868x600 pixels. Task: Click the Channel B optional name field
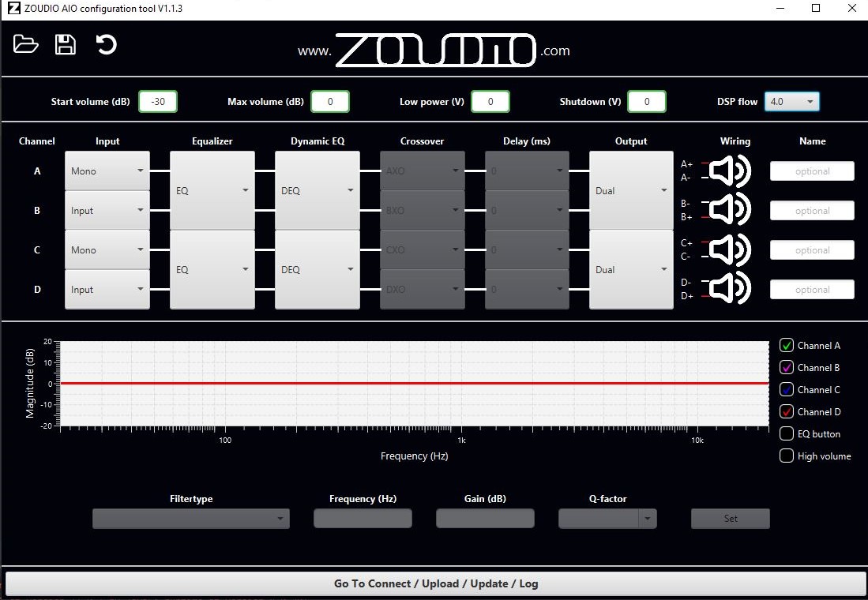(812, 210)
